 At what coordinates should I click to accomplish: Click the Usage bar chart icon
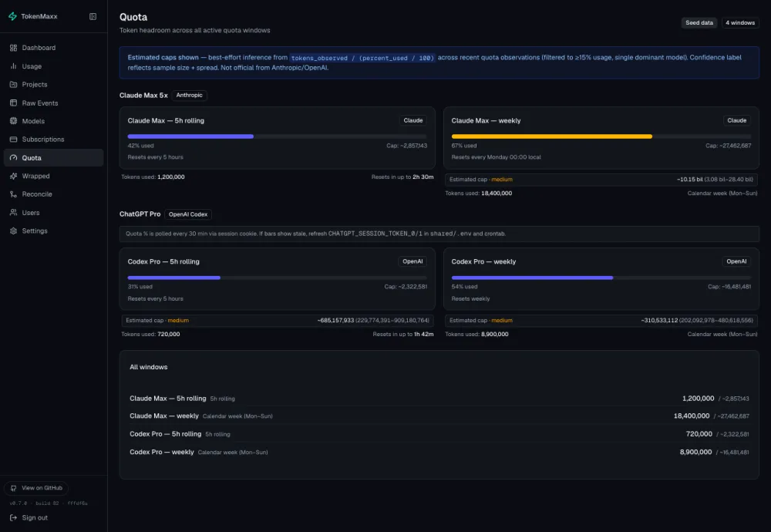(13, 66)
